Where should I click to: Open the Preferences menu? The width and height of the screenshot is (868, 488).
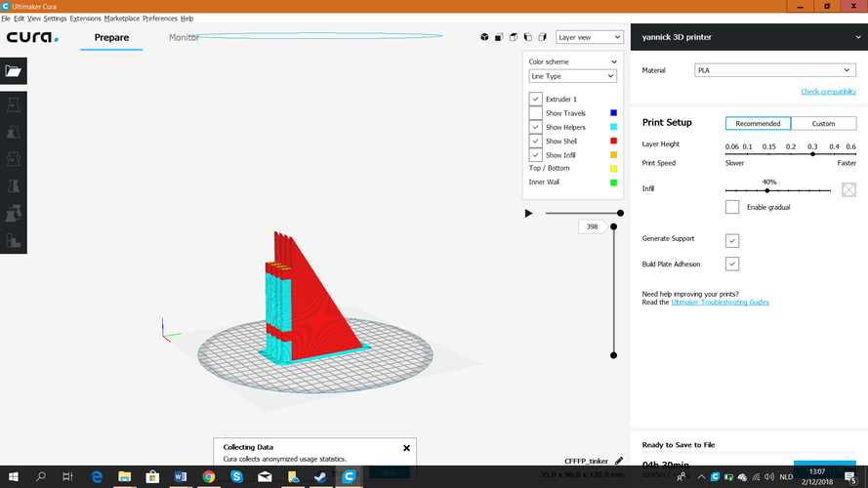tap(160, 19)
